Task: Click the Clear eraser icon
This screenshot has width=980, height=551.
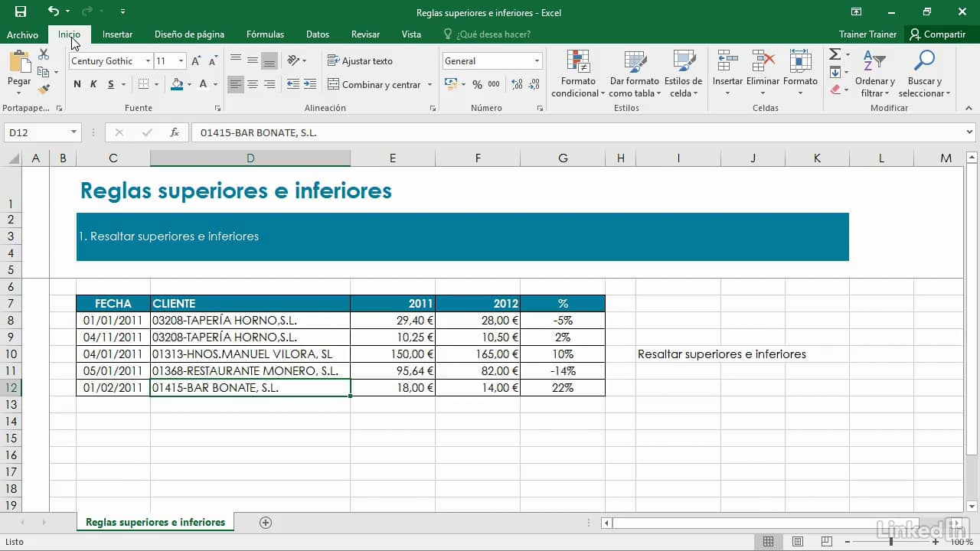Action: 835,90
